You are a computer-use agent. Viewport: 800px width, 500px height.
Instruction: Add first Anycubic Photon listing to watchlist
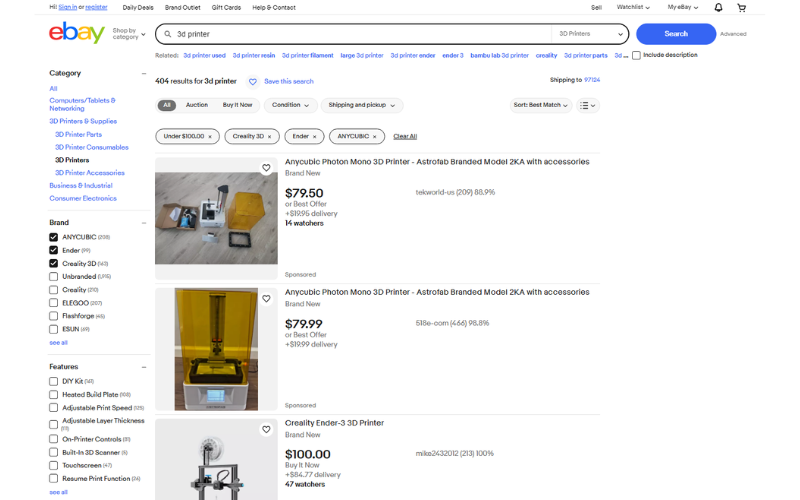click(x=266, y=168)
